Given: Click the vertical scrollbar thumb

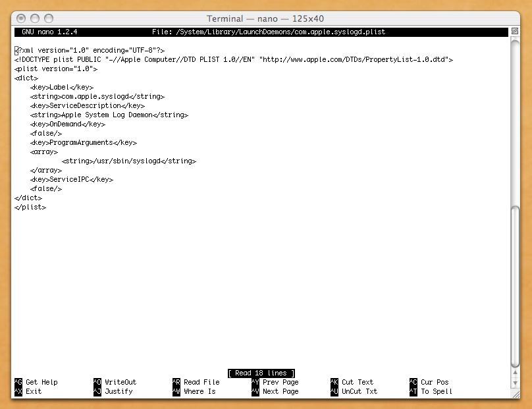Looking at the screenshot, I should tap(515, 286).
